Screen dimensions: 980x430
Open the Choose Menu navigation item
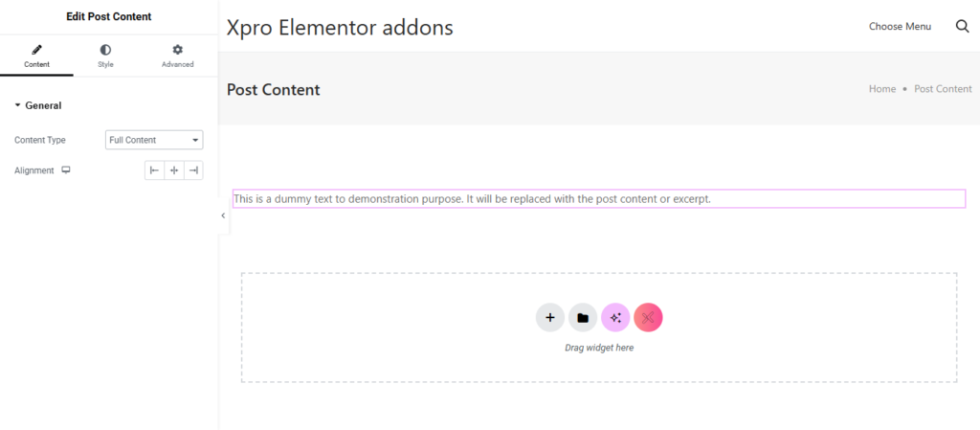click(x=900, y=26)
